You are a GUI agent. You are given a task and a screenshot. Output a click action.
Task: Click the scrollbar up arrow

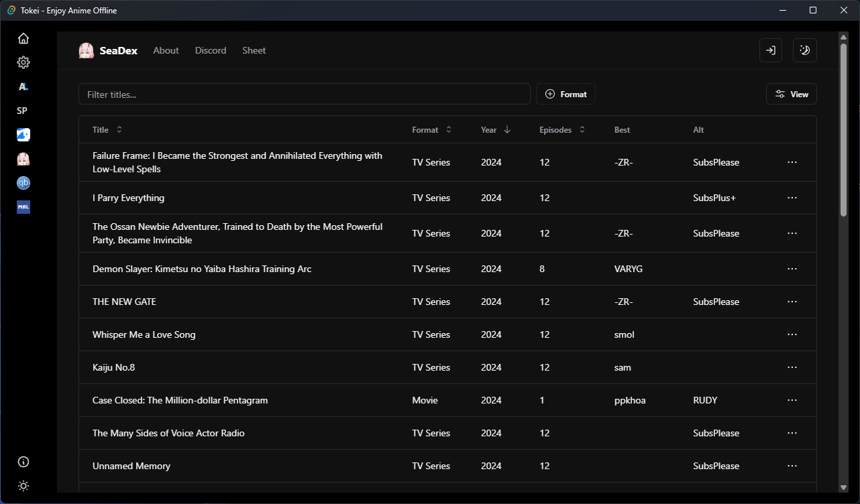pyautogui.click(x=843, y=37)
